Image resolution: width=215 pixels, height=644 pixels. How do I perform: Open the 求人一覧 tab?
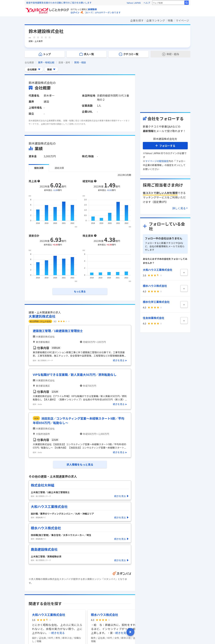(87, 54)
